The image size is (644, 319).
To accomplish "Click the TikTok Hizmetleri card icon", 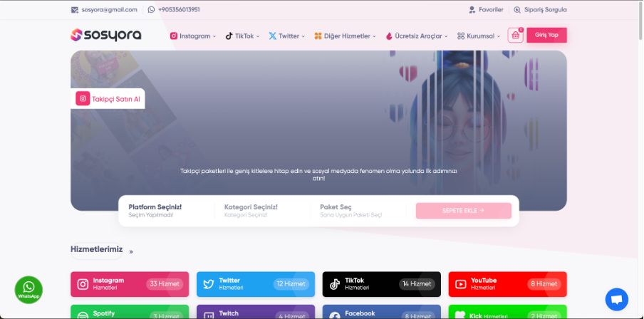I will pos(335,284).
